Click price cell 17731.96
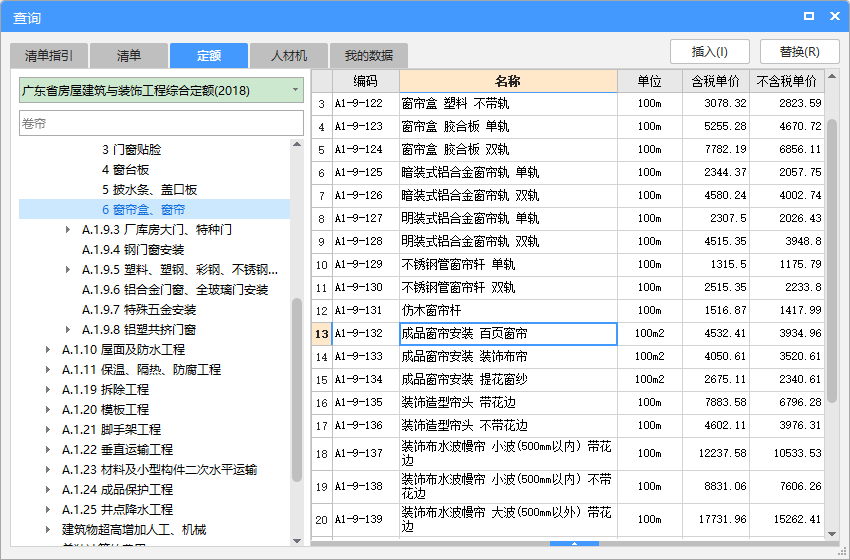The width and height of the screenshot is (850, 560). tap(716, 520)
